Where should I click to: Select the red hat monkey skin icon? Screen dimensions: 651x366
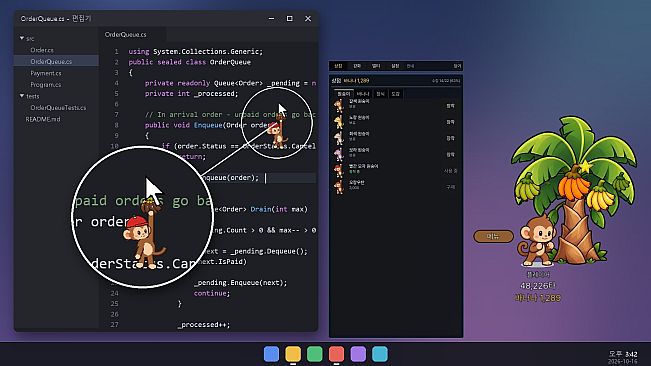[339, 171]
